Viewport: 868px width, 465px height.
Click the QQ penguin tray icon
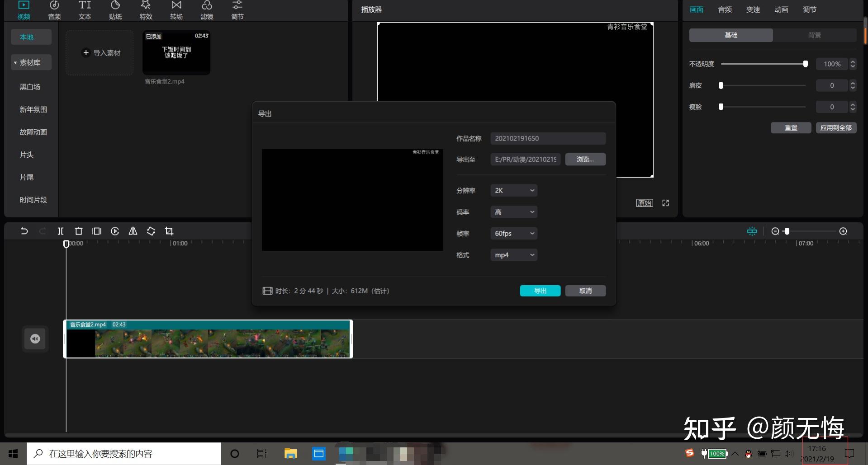[749, 454]
